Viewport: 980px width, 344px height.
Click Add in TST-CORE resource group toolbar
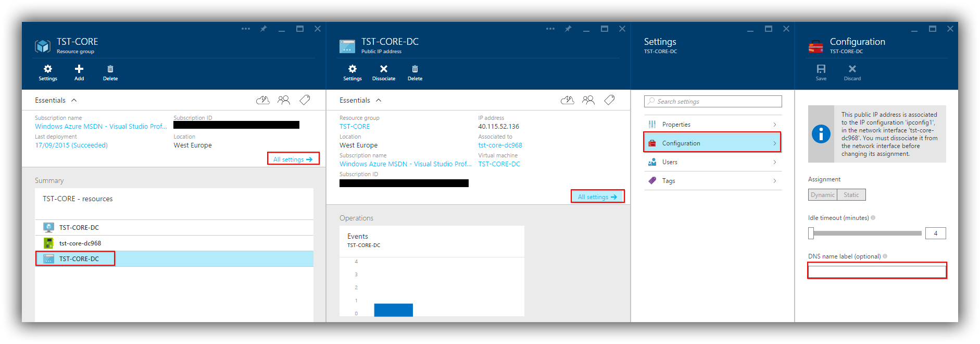(x=79, y=72)
